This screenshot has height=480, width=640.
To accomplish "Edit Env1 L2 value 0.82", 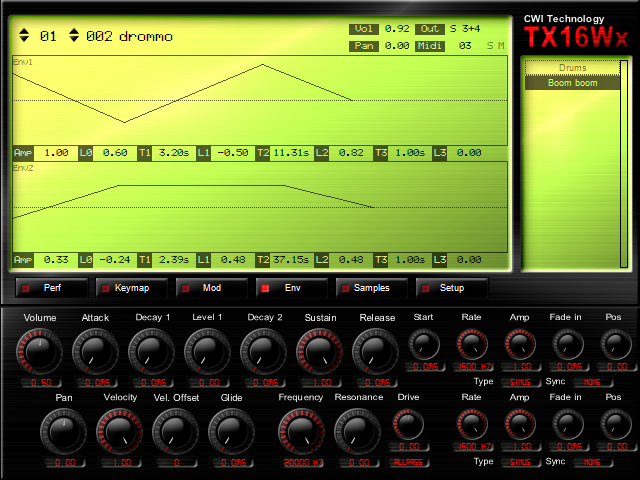I will (x=351, y=153).
